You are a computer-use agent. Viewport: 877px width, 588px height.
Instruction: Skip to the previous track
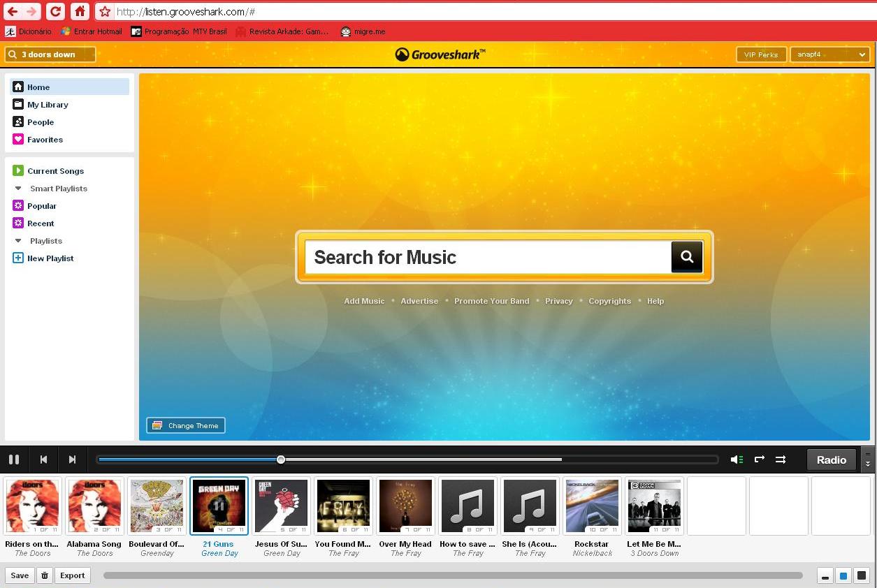click(43, 460)
